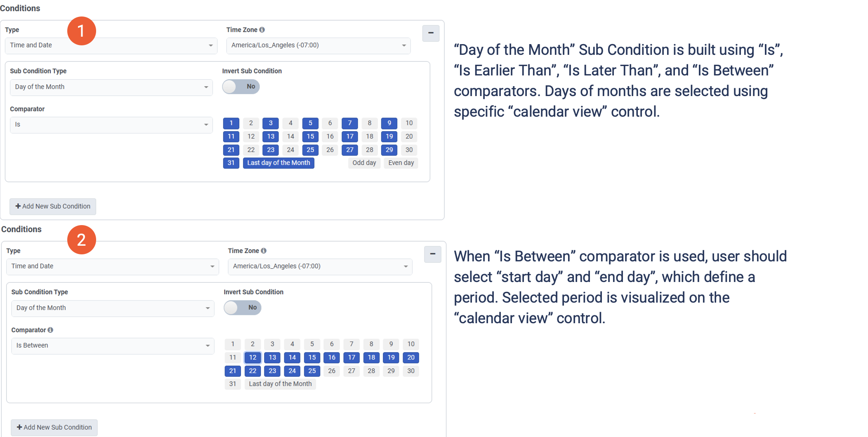Click the Comparator info icon
Viewport: 868px width, 437px height.
tap(50, 330)
